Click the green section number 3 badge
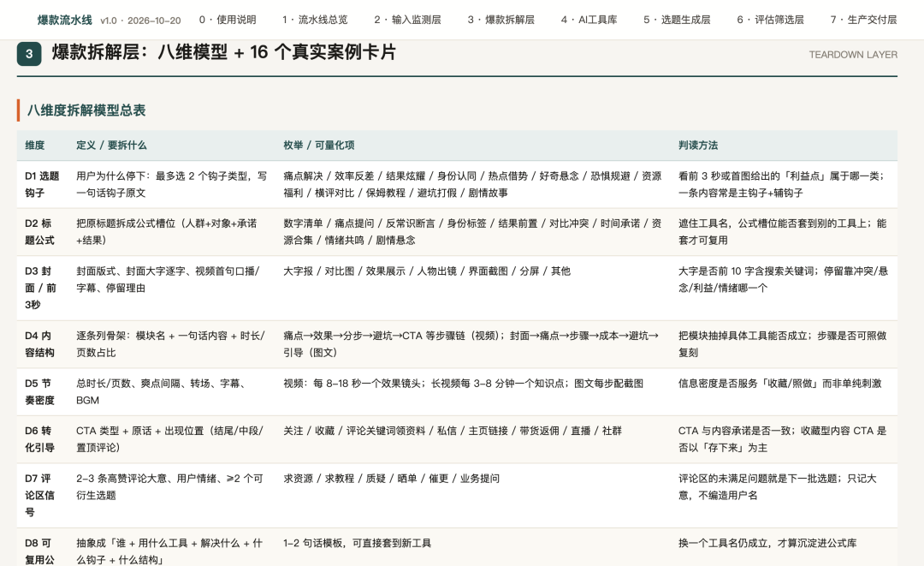 29,54
